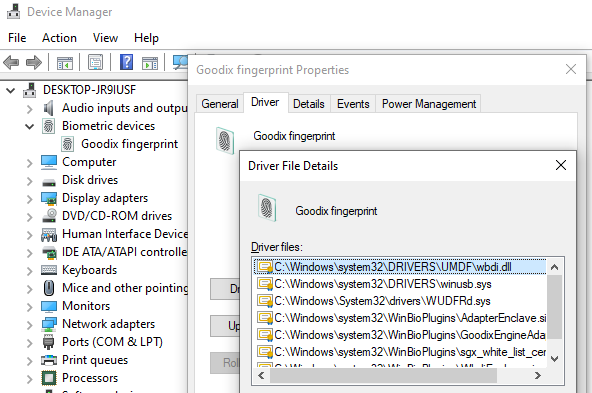Screen dimensions: 592x393
Task: Close the Driver File Details dialog
Action: [561, 165]
